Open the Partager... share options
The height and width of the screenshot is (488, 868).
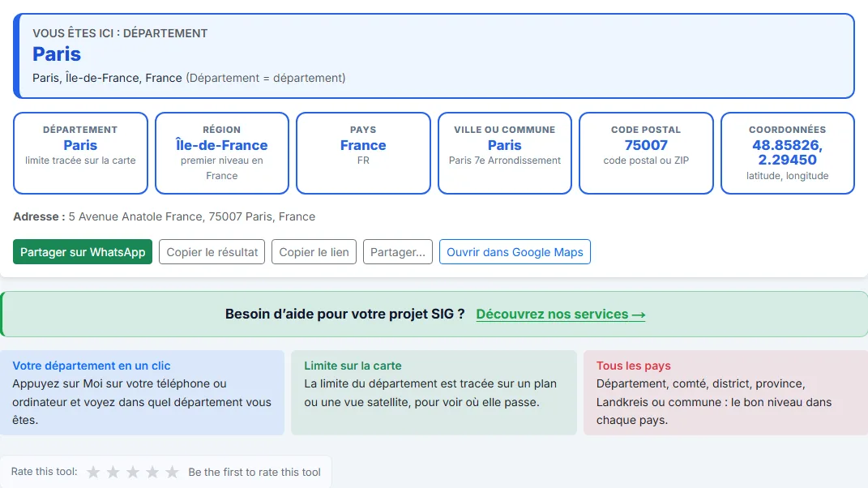coord(397,252)
